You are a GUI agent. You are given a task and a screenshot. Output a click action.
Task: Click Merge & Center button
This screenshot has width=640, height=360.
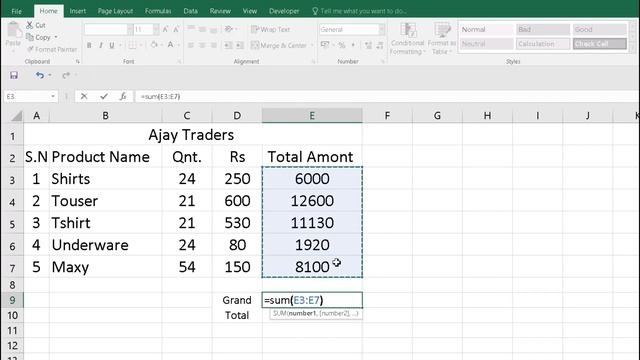[279, 45]
